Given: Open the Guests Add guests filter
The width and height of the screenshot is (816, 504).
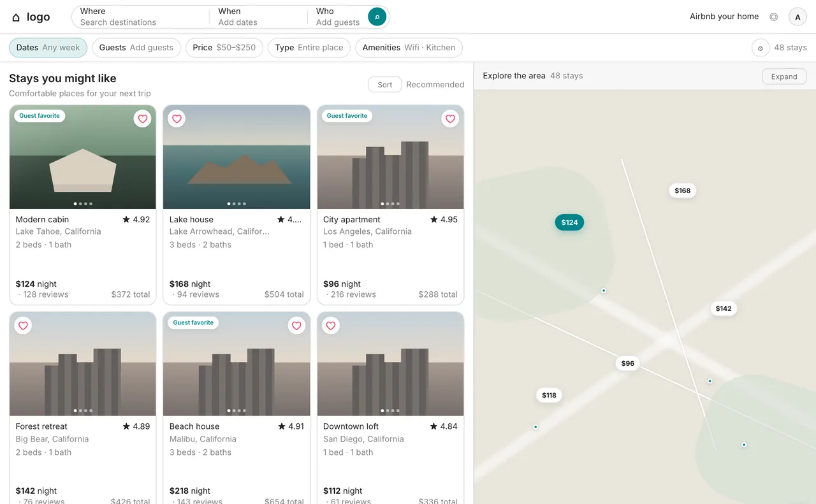Looking at the screenshot, I should coord(136,48).
